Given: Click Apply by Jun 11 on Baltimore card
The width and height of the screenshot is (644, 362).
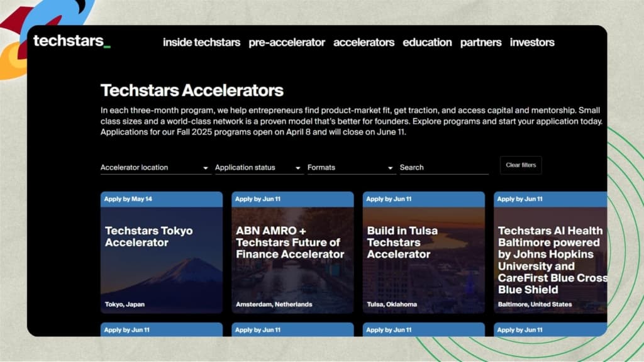Looking at the screenshot, I should tap(550, 199).
